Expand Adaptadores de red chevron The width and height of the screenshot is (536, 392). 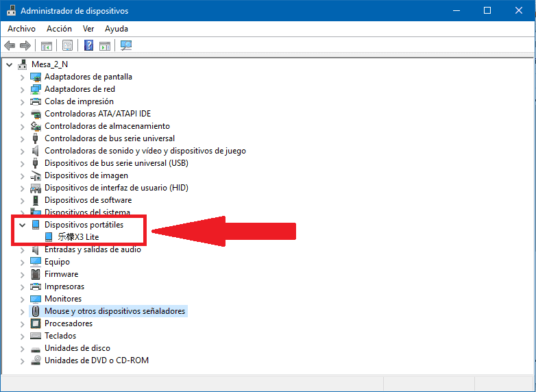coord(22,90)
